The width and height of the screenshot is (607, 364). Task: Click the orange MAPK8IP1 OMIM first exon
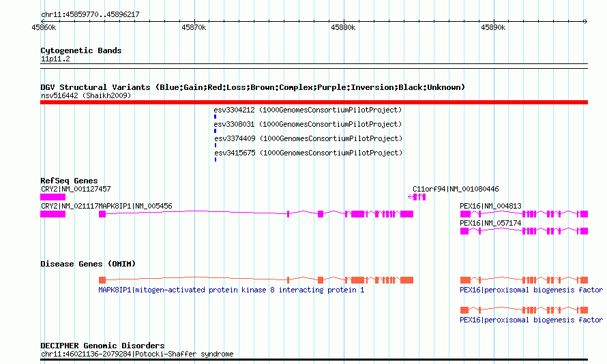[x=102, y=280]
